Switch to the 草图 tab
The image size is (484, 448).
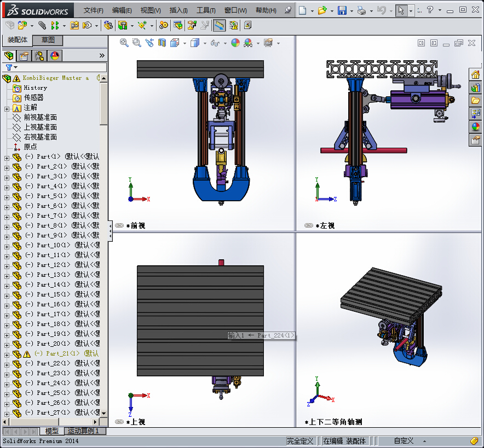(48, 40)
